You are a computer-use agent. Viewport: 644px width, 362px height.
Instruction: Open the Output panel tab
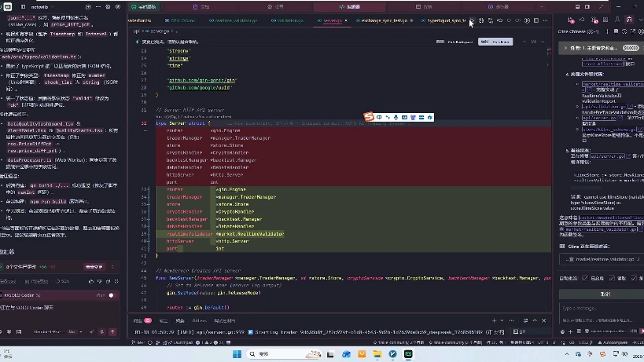point(164,320)
